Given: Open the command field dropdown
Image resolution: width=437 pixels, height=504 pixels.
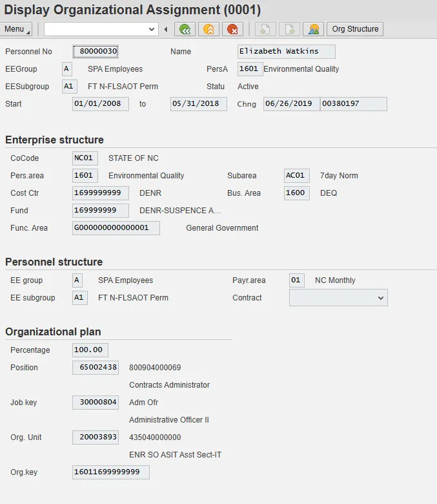Looking at the screenshot, I should coord(152,29).
